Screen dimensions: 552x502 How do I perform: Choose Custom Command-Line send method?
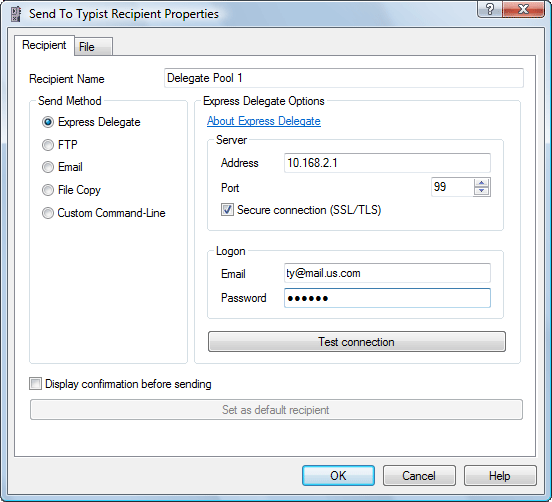pyautogui.click(x=48, y=213)
